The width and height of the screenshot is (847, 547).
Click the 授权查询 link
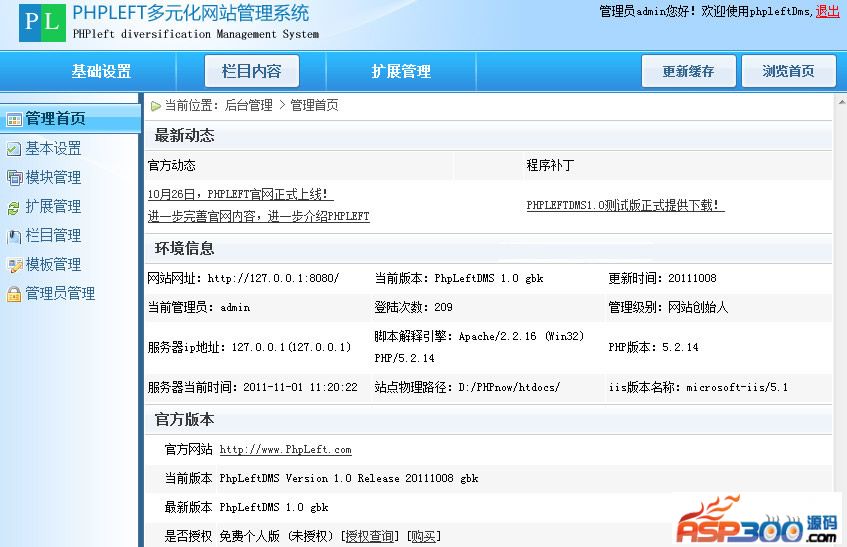pos(369,536)
